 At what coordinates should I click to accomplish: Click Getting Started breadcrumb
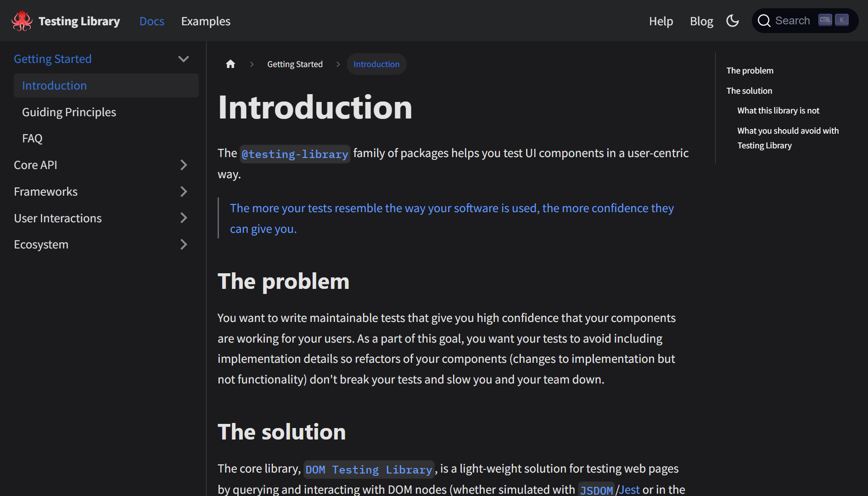tap(295, 64)
